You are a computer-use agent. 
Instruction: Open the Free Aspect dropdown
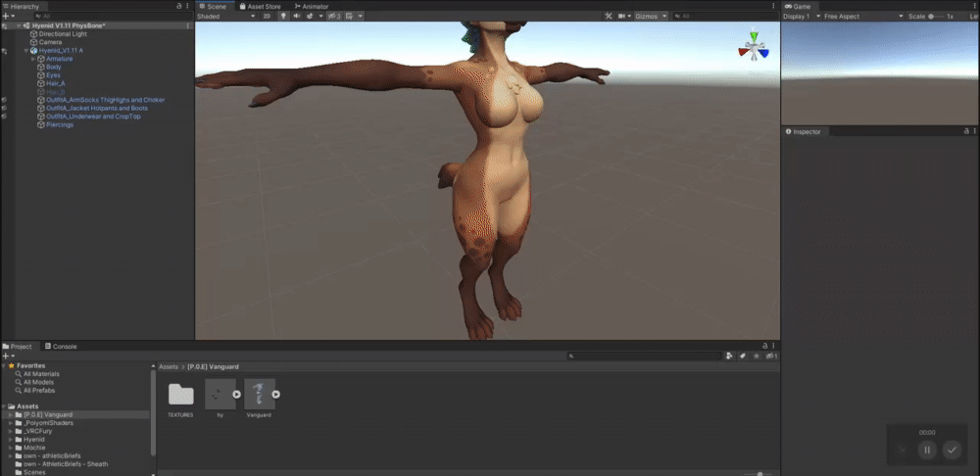863,17
